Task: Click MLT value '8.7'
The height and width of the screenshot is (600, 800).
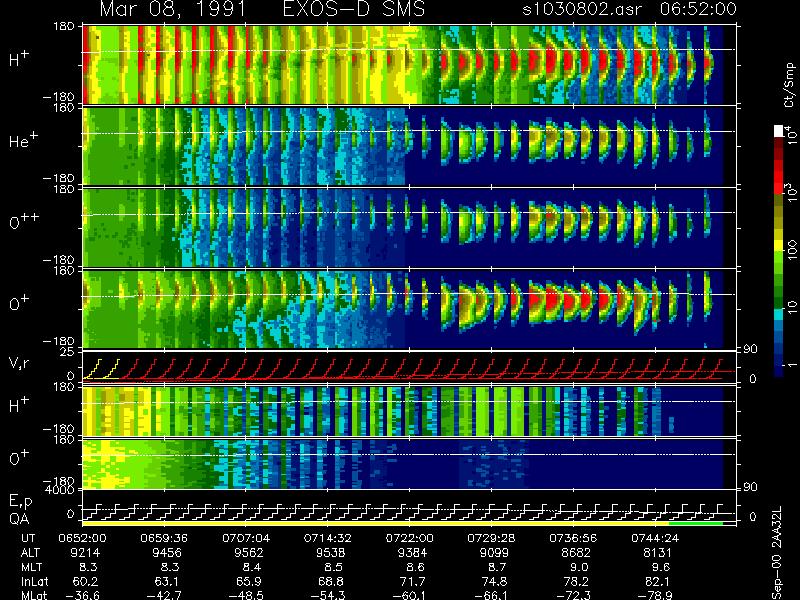Action: [497, 567]
